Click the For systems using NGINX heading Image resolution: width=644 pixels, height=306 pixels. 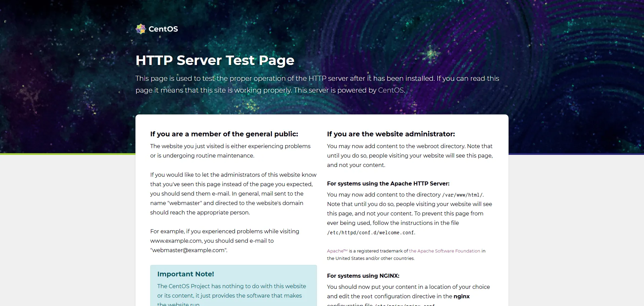click(363, 276)
